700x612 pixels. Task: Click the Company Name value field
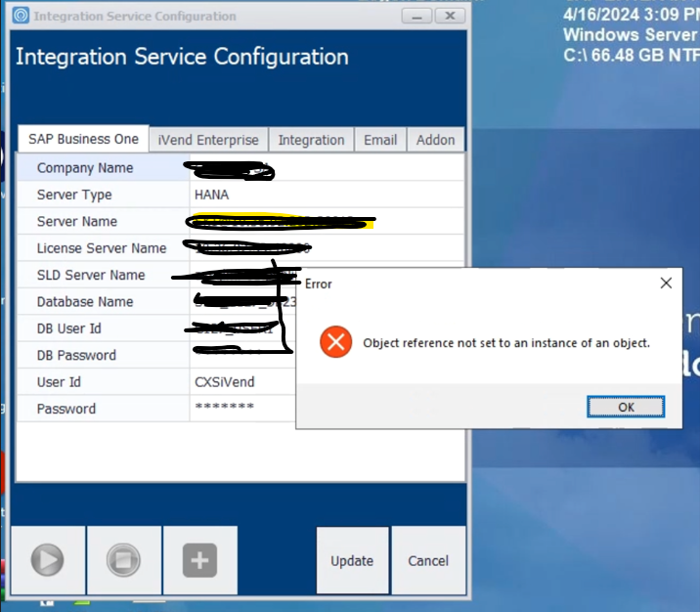[327, 168]
